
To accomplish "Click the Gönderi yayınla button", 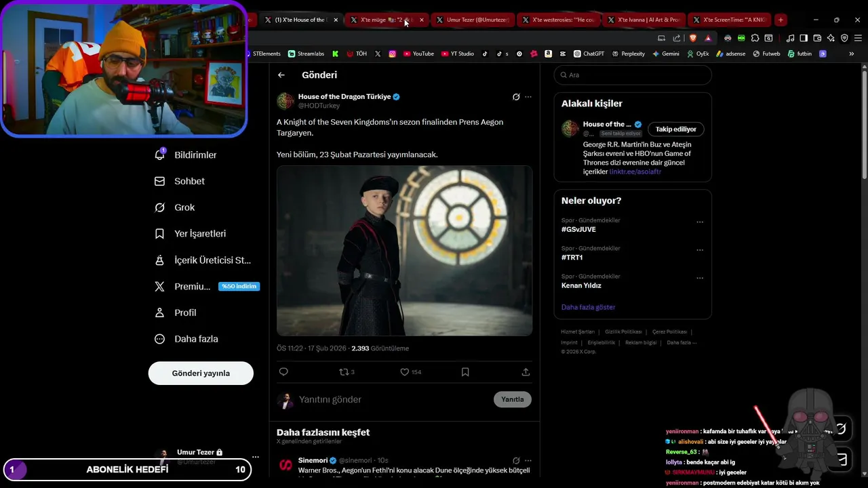I will (201, 373).
